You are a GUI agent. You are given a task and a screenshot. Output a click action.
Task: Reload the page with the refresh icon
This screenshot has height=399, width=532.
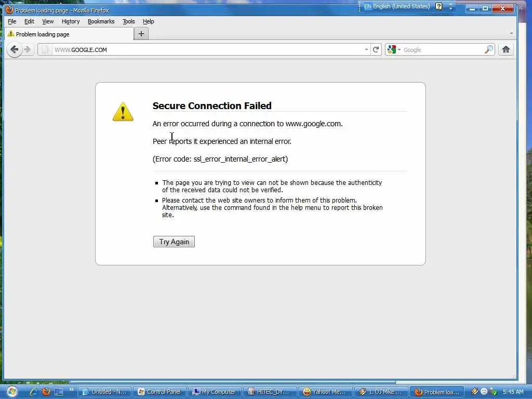(376, 50)
